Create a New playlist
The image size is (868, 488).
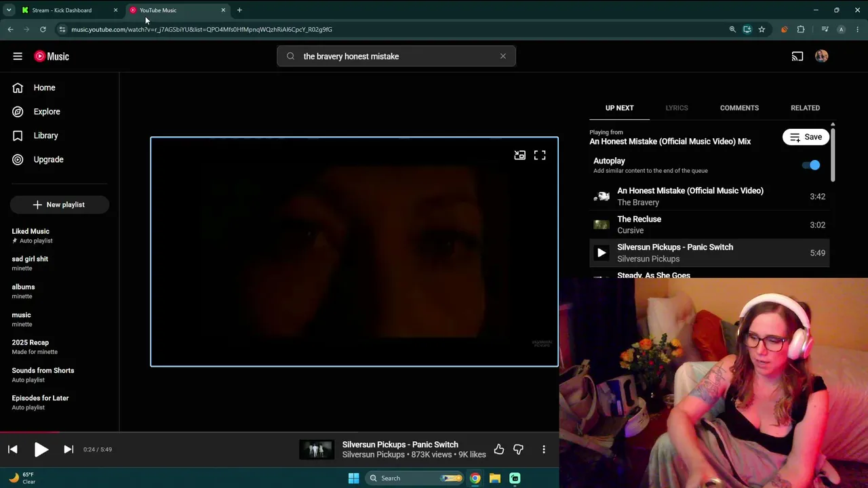[x=59, y=205]
